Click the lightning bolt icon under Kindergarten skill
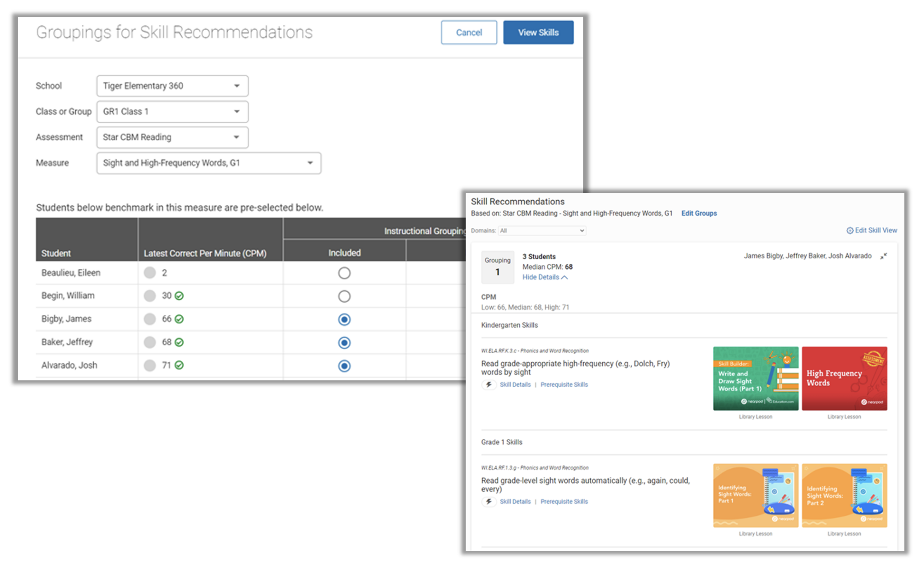Screen dimensions: 924x563 tap(489, 384)
